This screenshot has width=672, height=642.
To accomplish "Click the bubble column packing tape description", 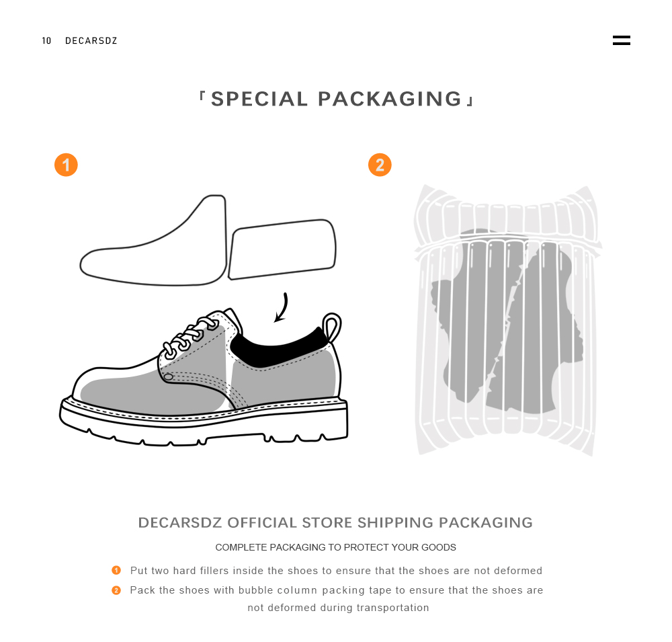I will tap(337, 599).
